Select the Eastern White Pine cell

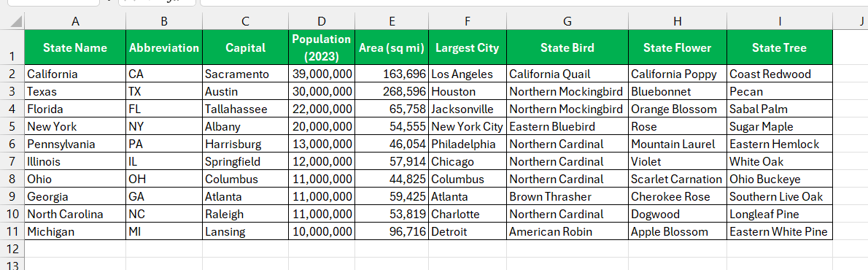(x=780, y=231)
